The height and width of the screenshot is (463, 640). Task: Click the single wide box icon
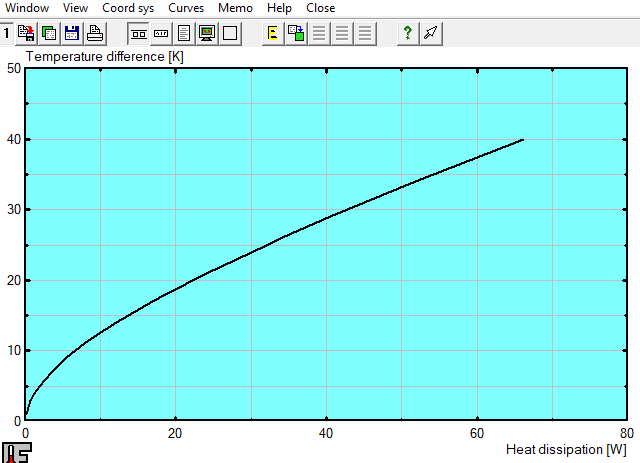tap(161, 33)
